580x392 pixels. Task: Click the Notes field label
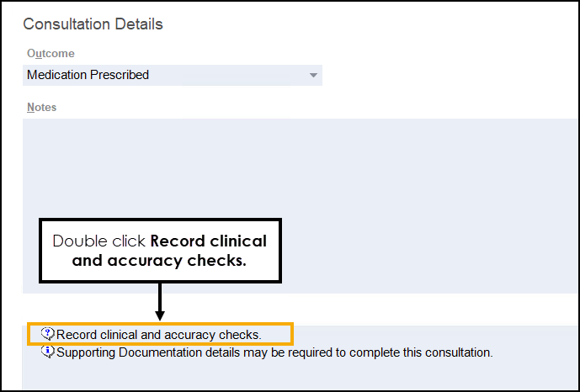click(x=41, y=108)
